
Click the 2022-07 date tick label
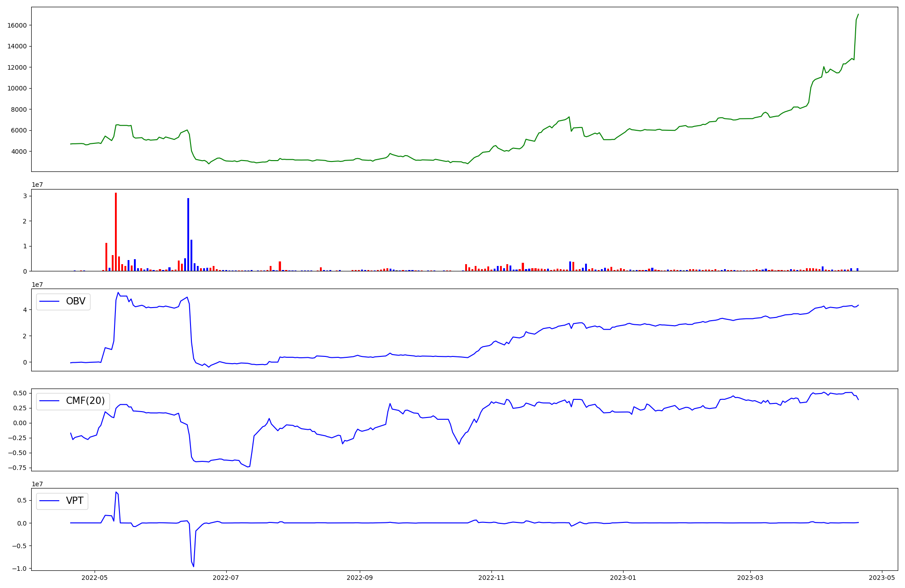tap(226, 578)
